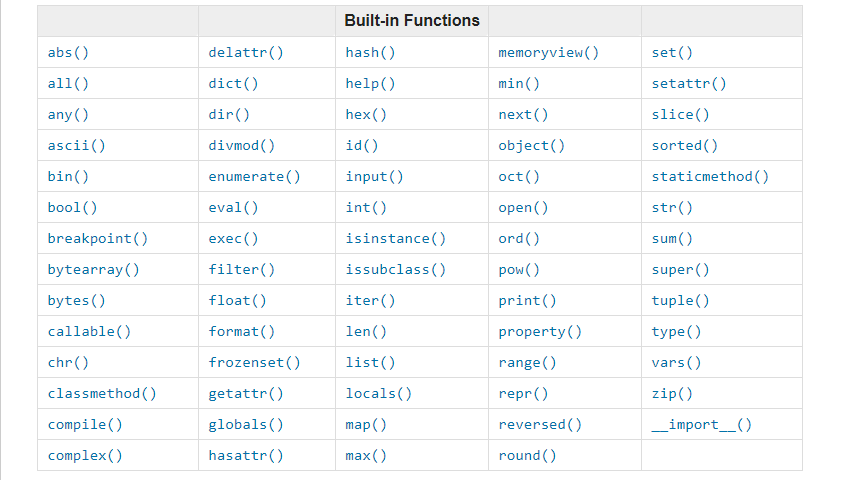Open the getattr() link

245,394
